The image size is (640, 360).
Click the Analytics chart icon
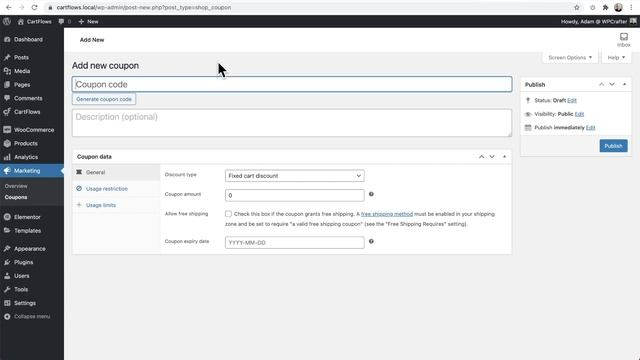tap(7, 157)
